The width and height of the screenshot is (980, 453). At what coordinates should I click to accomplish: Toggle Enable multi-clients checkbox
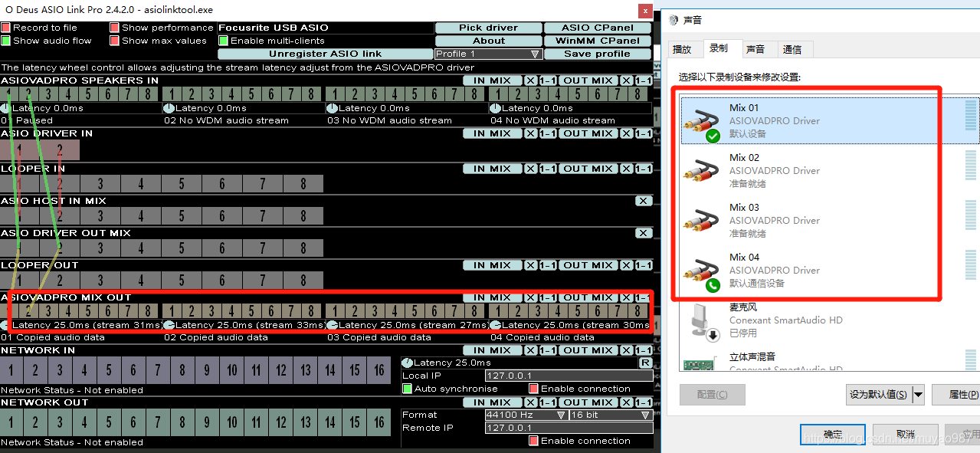223,41
